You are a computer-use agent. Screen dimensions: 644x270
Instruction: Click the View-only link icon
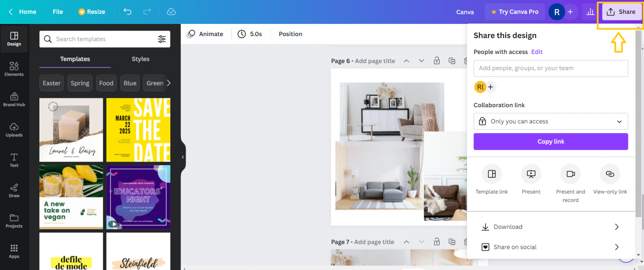point(610,174)
